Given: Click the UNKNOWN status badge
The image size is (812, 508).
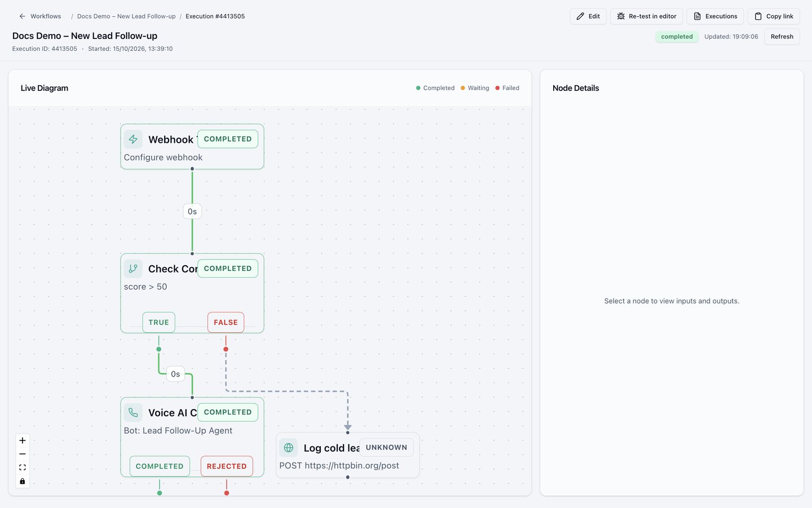Looking at the screenshot, I should pyautogui.click(x=386, y=448).
